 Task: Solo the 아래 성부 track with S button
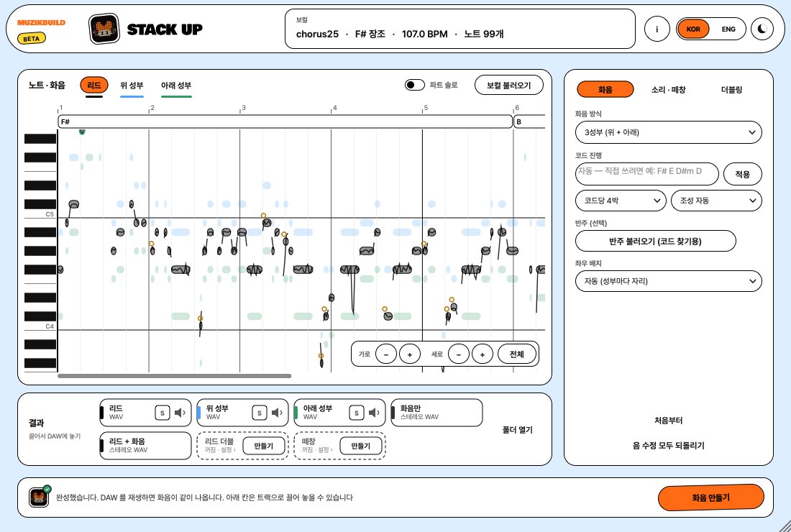tap(356, 413)
